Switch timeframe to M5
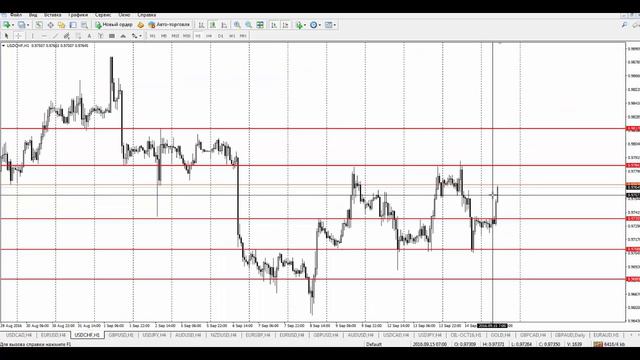640x360 pixels. coord(164,36)
